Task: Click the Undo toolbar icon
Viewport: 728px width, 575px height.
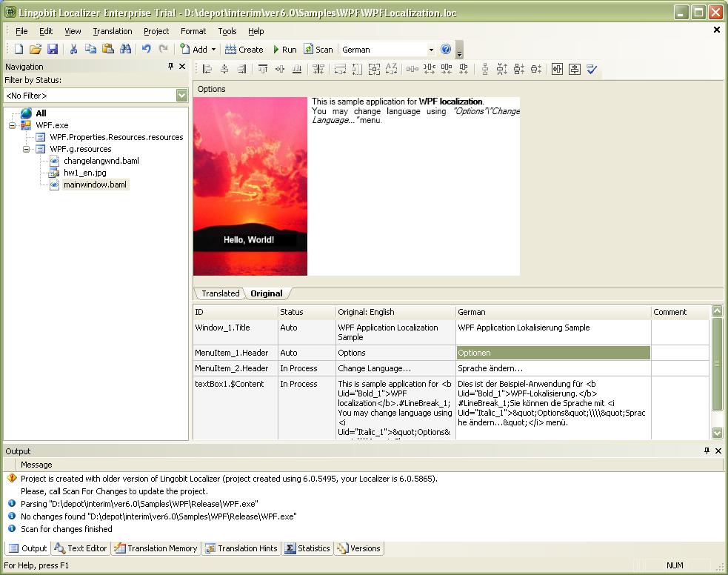Action: 145,49
